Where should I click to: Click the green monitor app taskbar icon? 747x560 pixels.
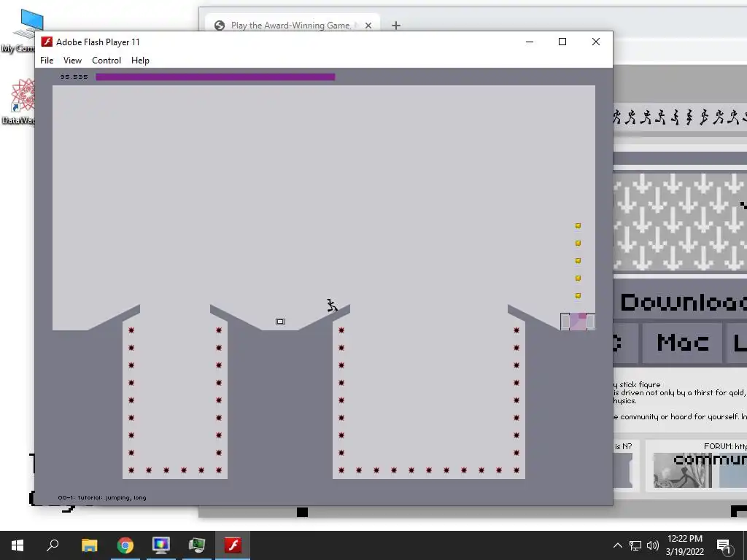197,545
